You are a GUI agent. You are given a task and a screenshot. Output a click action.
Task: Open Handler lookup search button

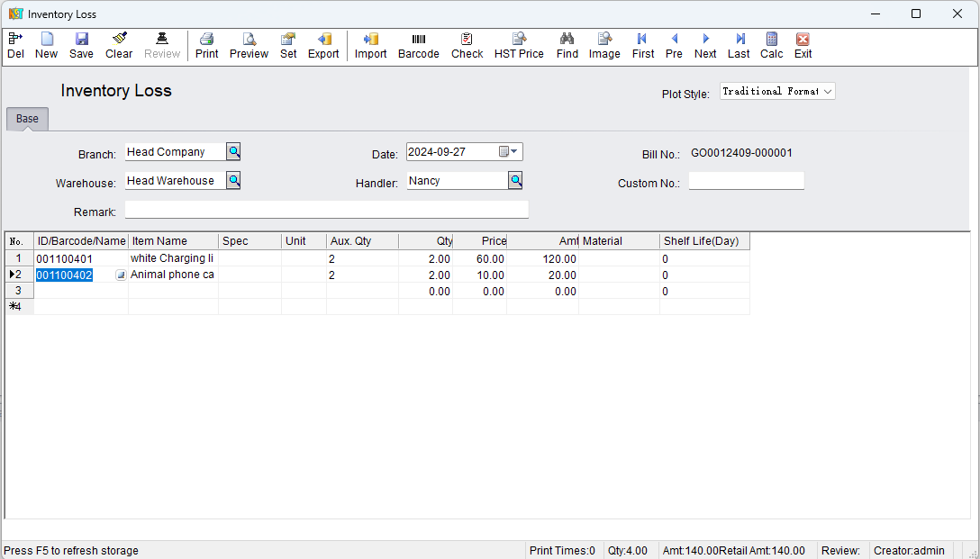coord(515,181)
